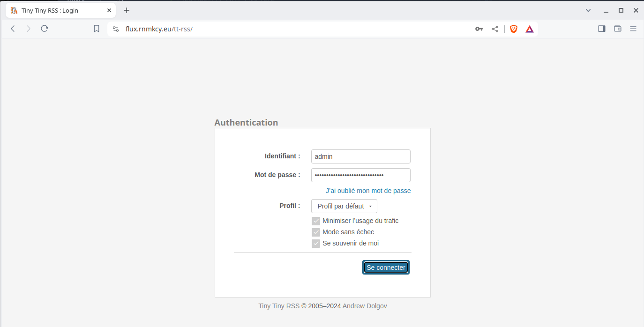
Task: Click the Brave Shields lion icon
Action: click(514, 29)
